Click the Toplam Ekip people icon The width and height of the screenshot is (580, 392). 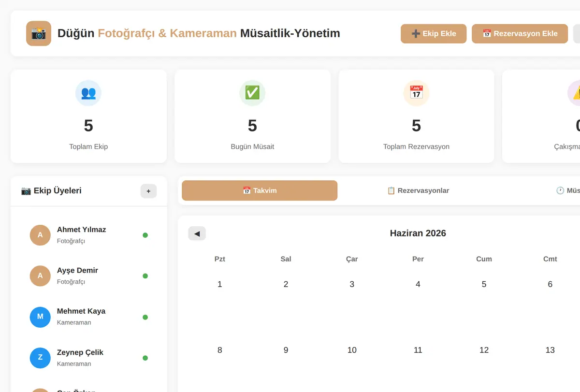(88, 93)
